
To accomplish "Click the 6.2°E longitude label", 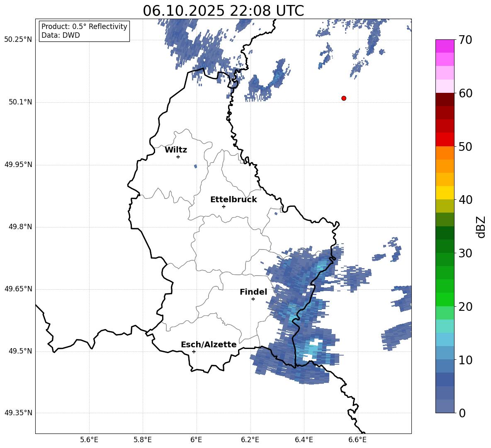I will 250,440.
